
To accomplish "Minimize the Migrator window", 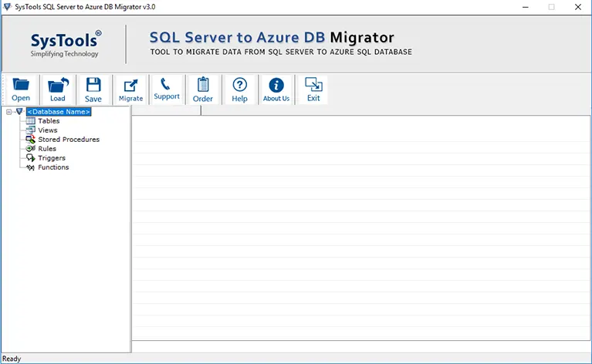I will pyautogui.click(x=525, y=7).
